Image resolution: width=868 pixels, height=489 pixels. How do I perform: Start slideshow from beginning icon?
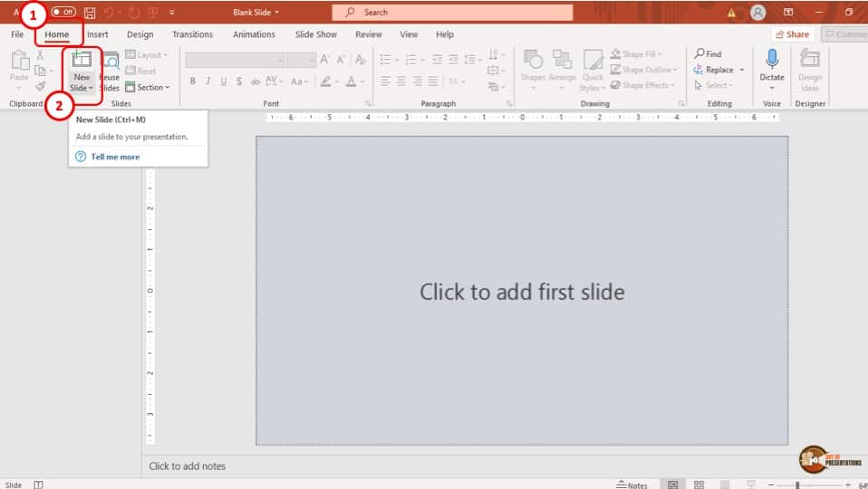click(x=153, y=12)
